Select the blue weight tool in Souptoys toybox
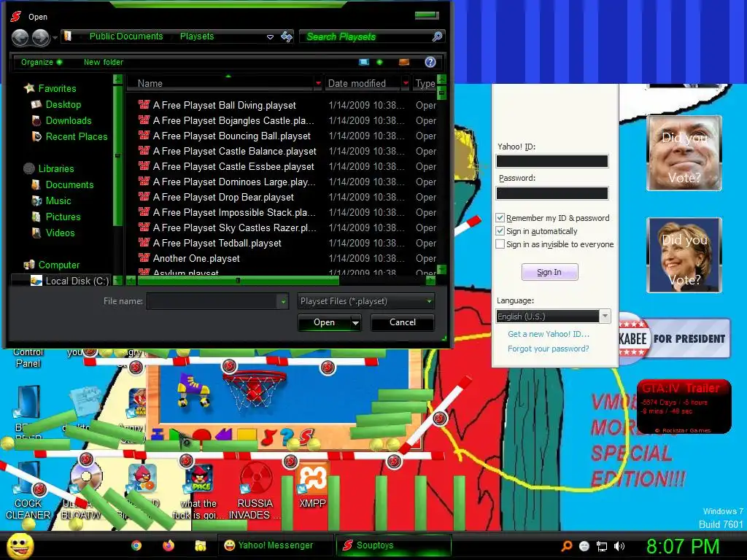 coord(158,434)
